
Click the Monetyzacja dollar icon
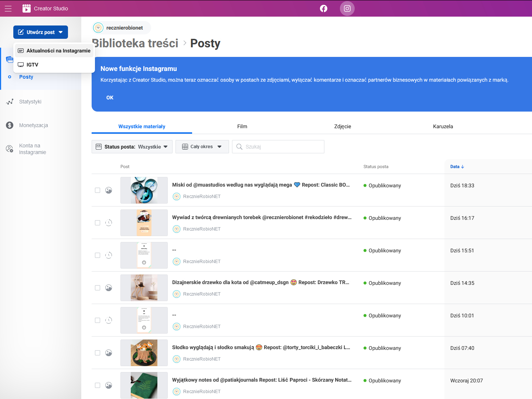10,125
